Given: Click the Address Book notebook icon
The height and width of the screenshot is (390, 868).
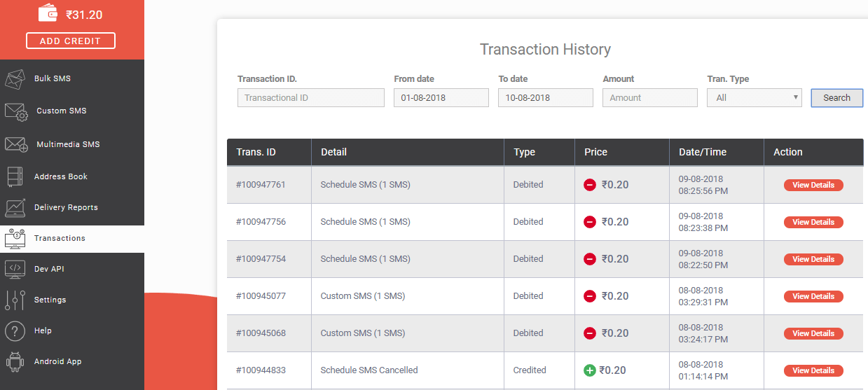Looking at the screenshot, I should click(x=15, y=176).
